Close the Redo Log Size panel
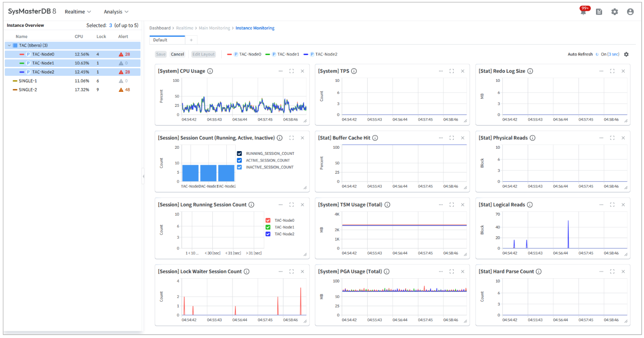This screenshot has width=644, height=338. [x=623, y=71]
